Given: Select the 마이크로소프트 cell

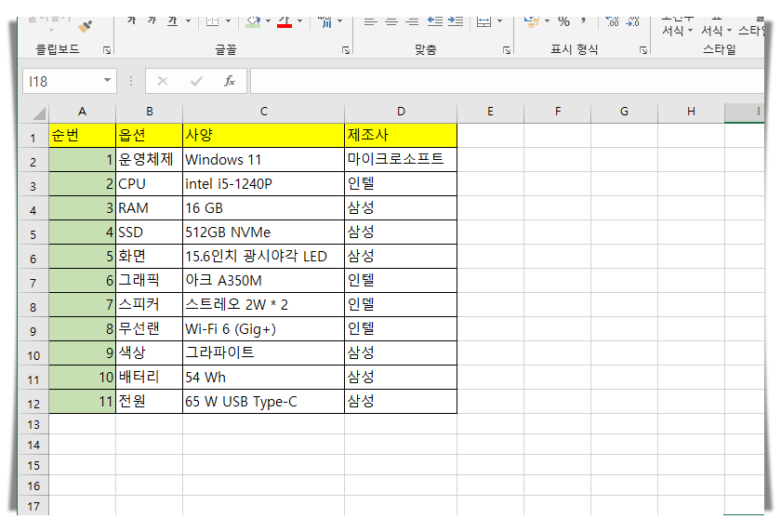Looking at the screenshot, I should [401, 159].
